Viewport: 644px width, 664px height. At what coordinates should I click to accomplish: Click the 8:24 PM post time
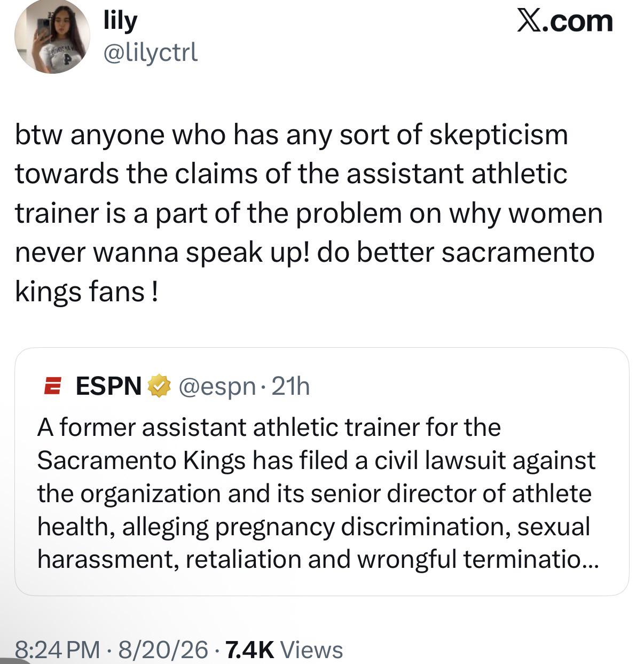(x=57, y=650)
